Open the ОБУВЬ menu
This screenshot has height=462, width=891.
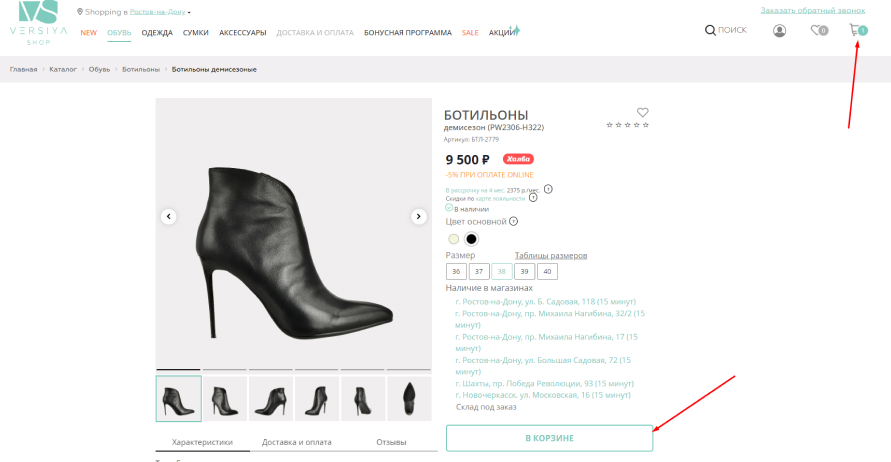point(119,32)
